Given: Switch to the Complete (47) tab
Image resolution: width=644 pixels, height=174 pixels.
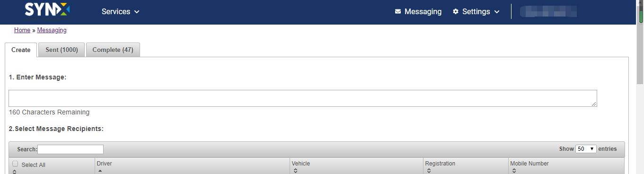Looking at the screenshot, I should coord(113,50).
